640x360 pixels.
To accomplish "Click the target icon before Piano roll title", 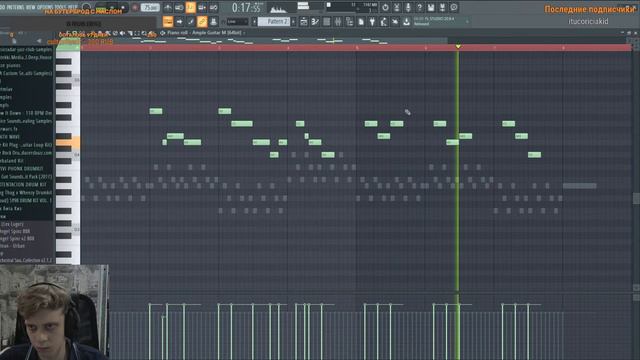I will pyautogui.click(x=162, y=33).
